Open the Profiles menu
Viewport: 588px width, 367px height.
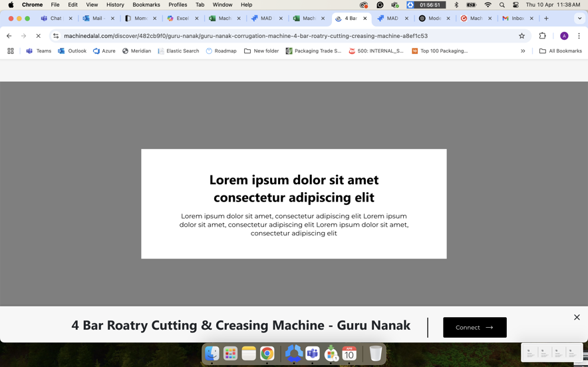[x=178, y=5]
